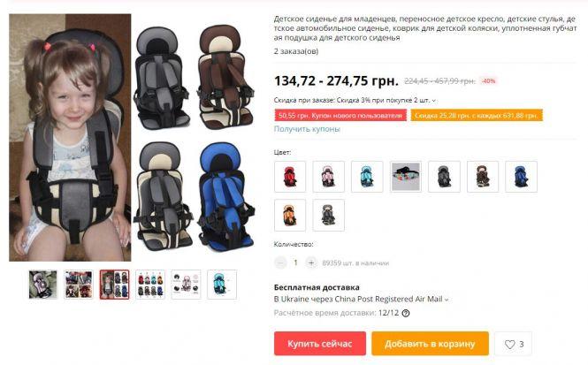Open the delivery time help question-mark icon

(405, 313)
